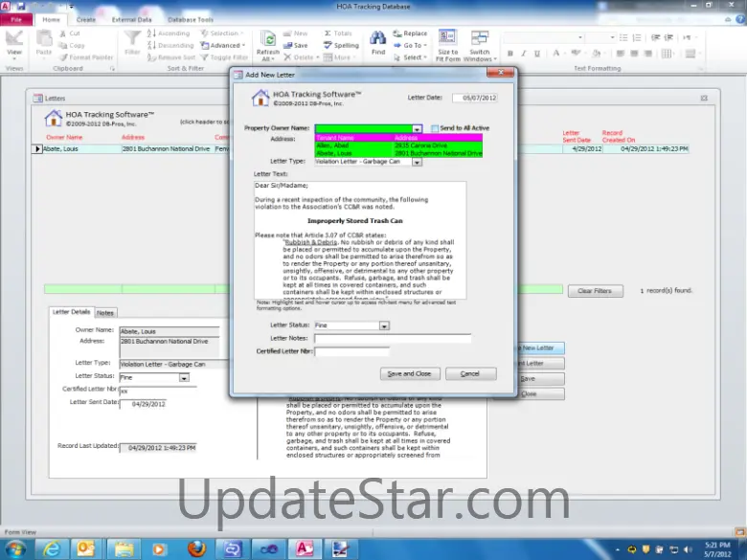Click New record in the ribbon
This screenshot has height=560, width=747.
296,34
